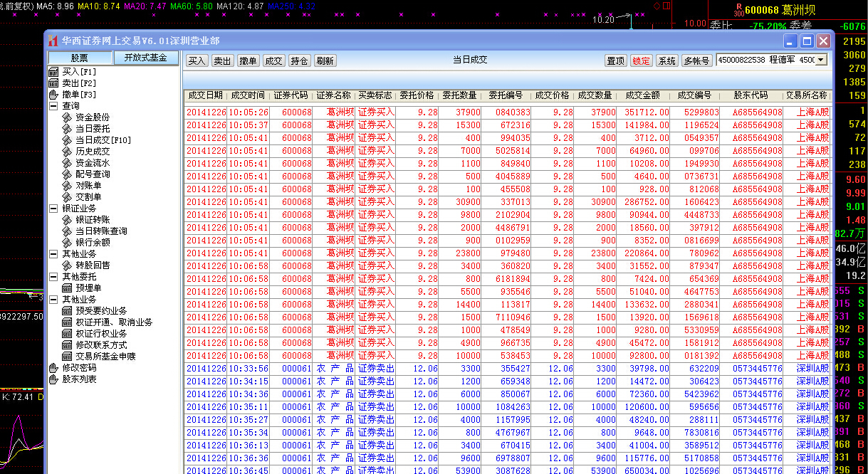This screenshot has height=474, width=868.
Task: Switch to the 开放式基金 tab
Action: pos(145,58)
